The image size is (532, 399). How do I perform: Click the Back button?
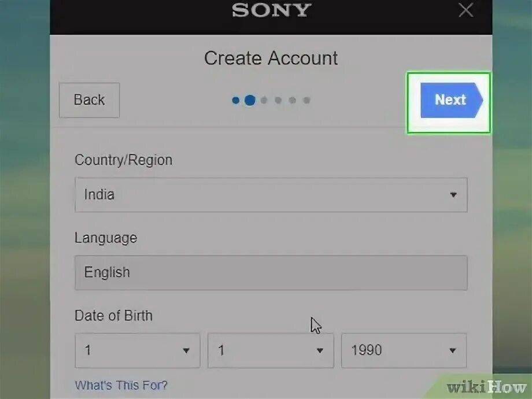pyautogui.click(x=89, y=100)
